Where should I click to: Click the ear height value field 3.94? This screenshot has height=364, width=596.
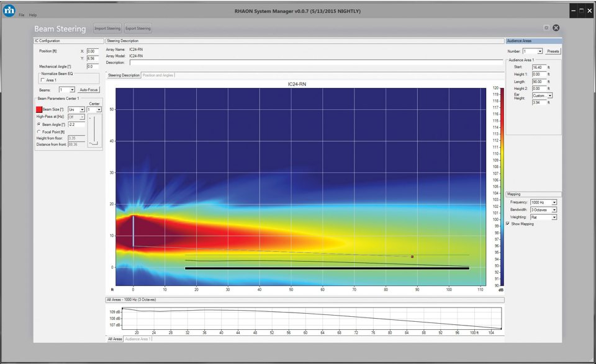pos(539,102)
